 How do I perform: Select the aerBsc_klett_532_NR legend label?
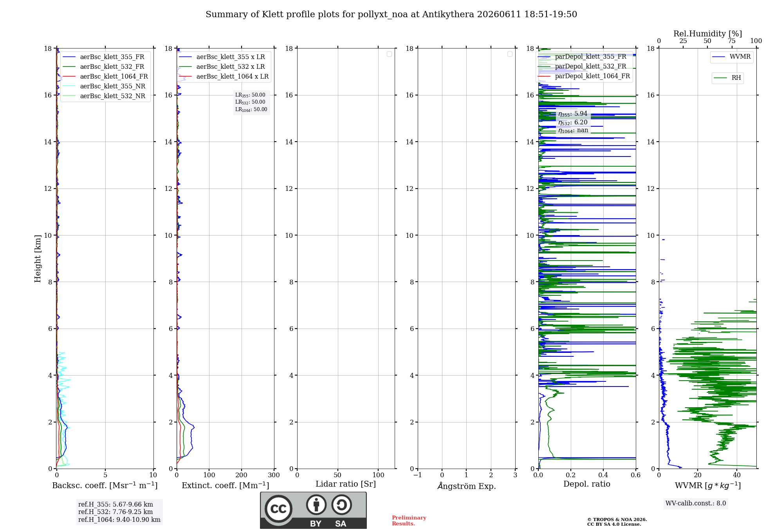point(113,96)
